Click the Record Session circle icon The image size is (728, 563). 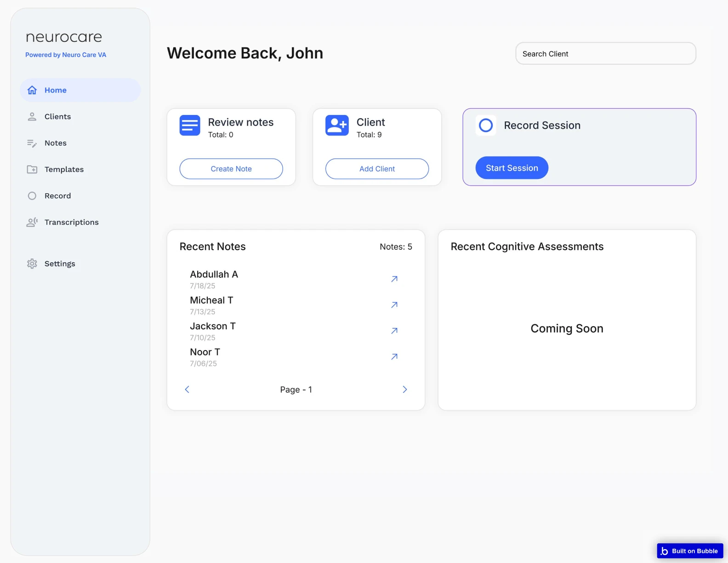[486, 125]
